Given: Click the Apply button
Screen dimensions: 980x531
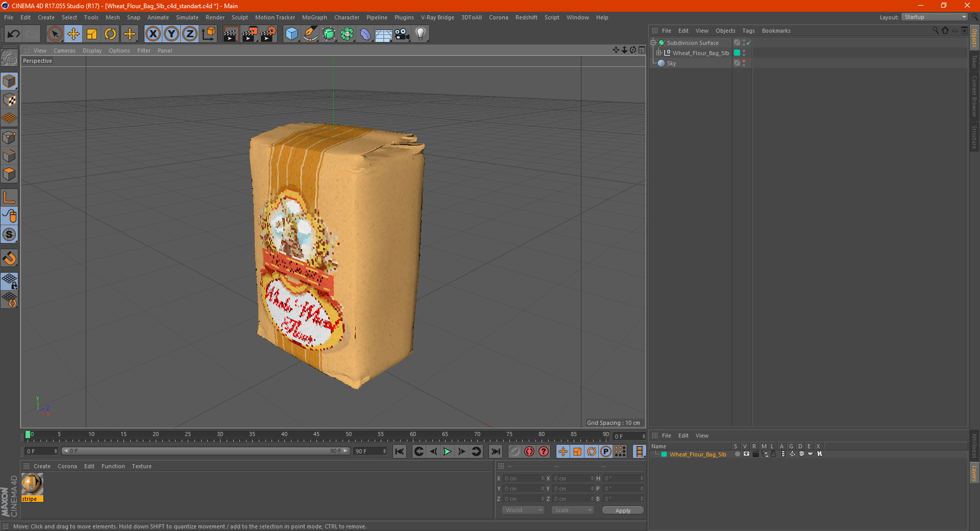Looking at the screenshot, I should [x=623, y=510].
